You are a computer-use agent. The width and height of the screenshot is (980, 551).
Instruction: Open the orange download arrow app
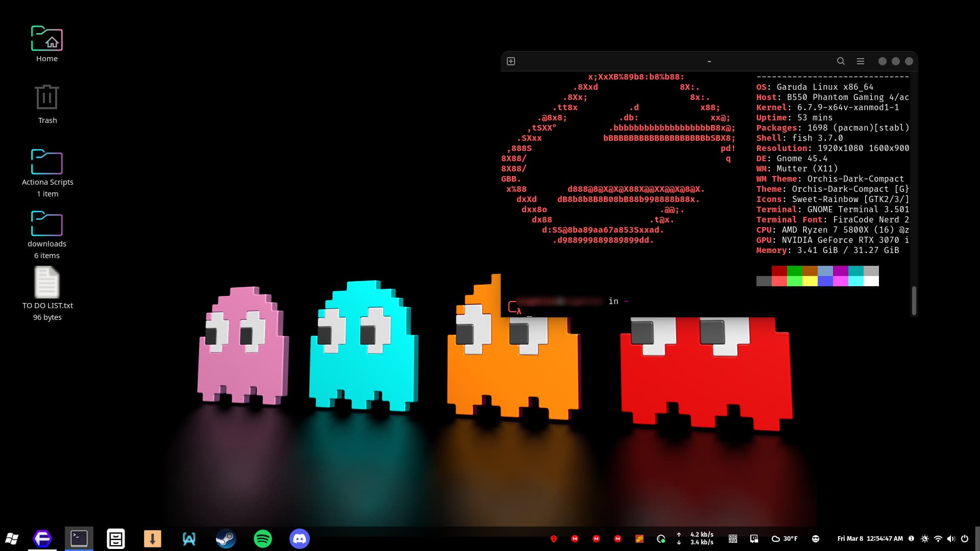click(x=153, y=539)
